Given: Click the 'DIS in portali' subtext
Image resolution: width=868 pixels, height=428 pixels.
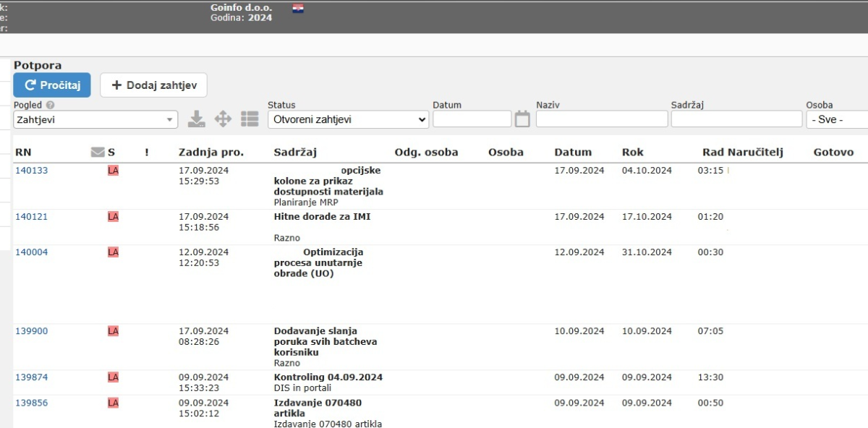Looking at the screenshot, I should click(303, 388).
